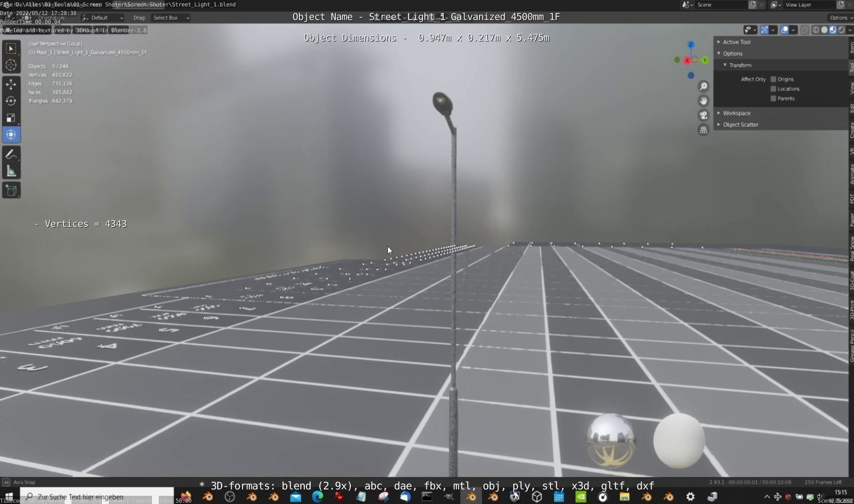Screen dimensions: 854x504
Task: Open the Windows Start menu
Action: coord(9,497)
